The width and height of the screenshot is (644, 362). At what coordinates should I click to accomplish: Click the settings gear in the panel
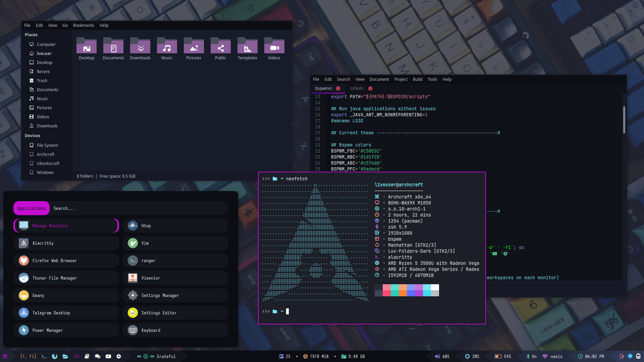119,356
